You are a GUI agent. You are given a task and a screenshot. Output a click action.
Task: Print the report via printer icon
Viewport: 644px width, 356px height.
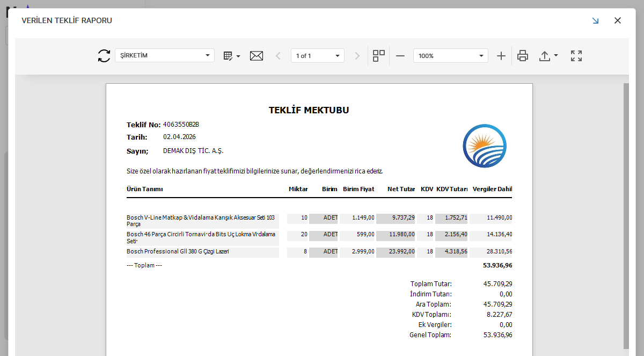coord(523,56)
